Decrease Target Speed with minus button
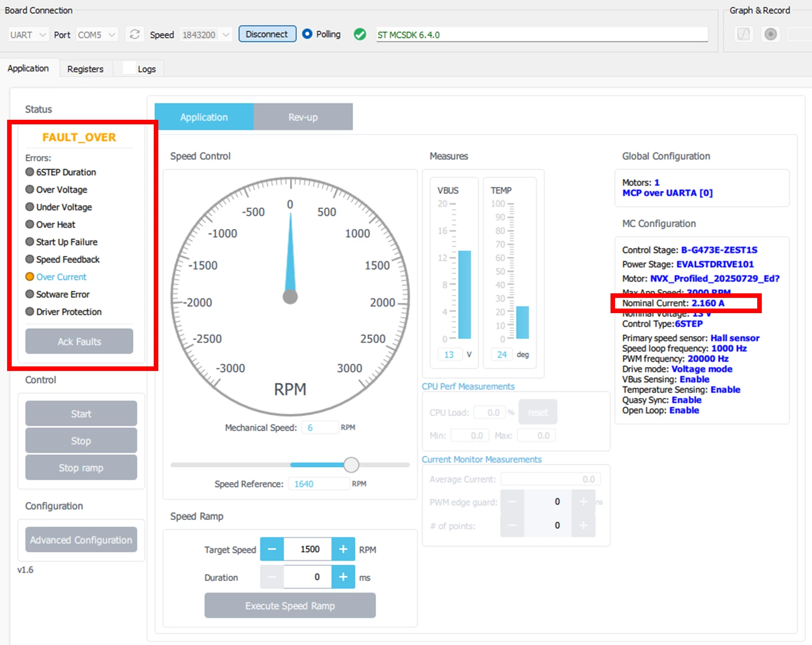812x645 pixels. tap(272, 549)
